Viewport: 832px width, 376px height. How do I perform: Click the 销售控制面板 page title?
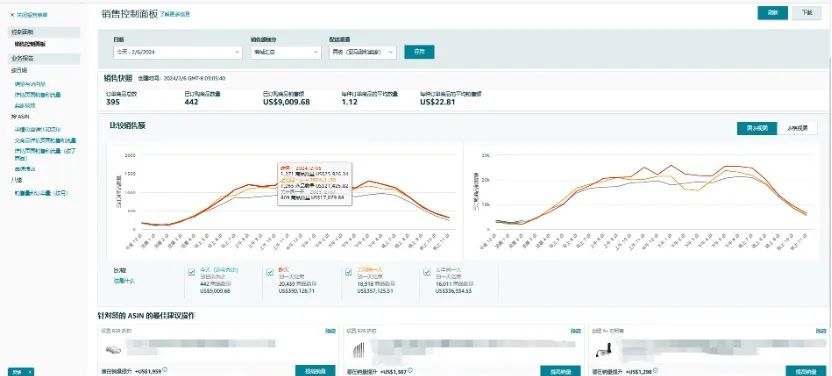point(129,14)
